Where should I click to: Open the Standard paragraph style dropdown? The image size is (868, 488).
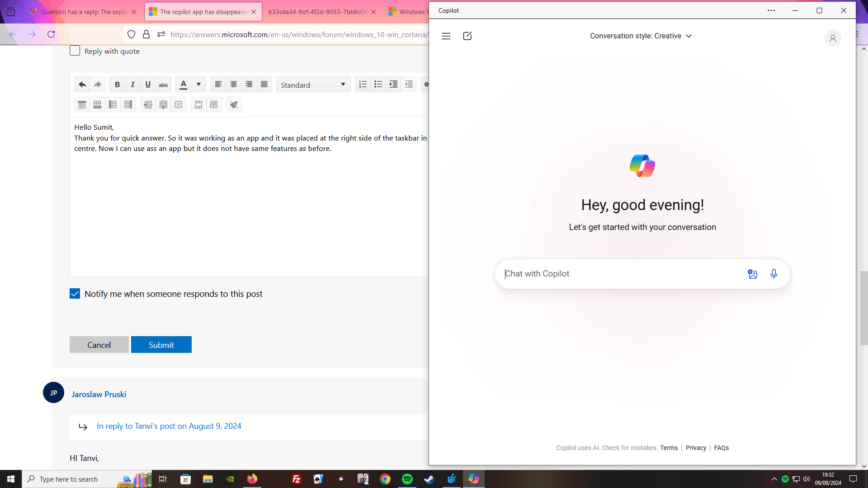(x=313, y=84)
